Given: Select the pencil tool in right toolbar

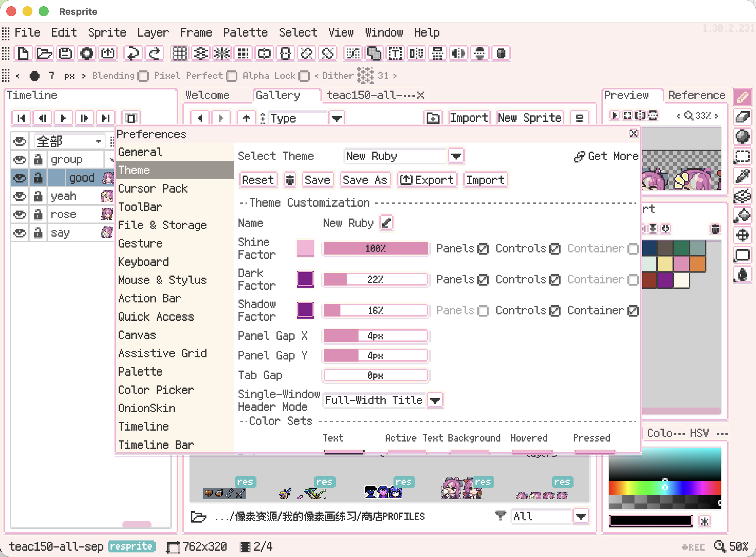Looking at the screenshot, I should click(742, 97).
